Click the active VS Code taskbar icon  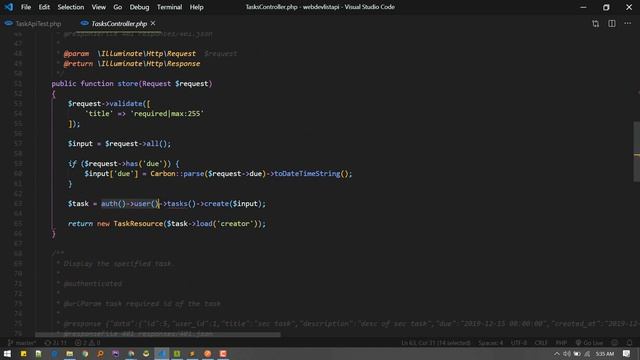(x=162, y=353)
